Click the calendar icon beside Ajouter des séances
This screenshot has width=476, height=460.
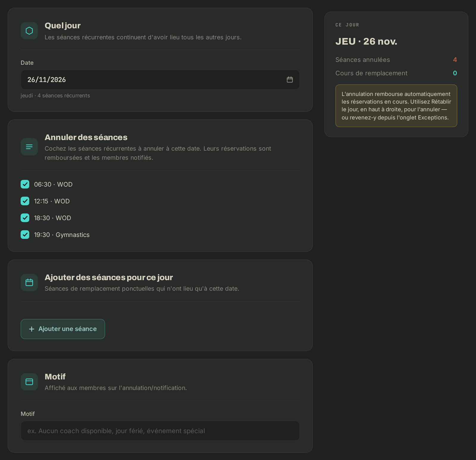(x=29, y=282)
